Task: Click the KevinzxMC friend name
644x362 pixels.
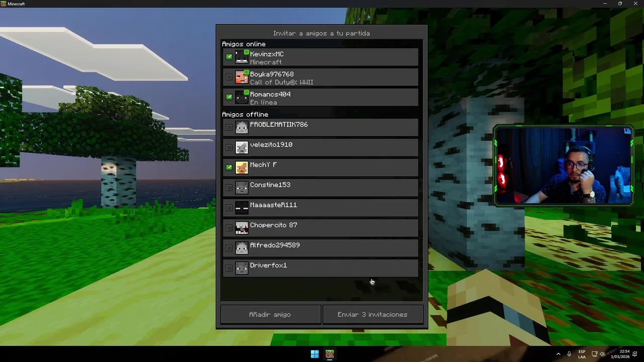Action: pos(267,54)
